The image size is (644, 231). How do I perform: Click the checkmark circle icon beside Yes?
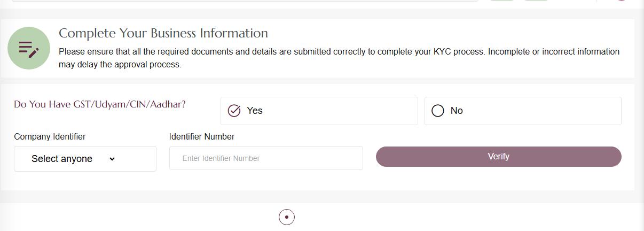pyautogui.click(x=234, y=111)
